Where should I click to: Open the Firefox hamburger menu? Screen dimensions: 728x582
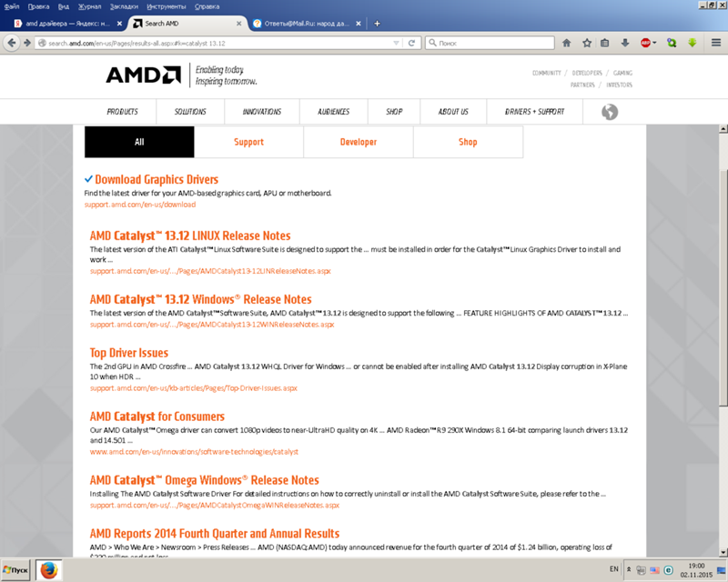[716, 43]
